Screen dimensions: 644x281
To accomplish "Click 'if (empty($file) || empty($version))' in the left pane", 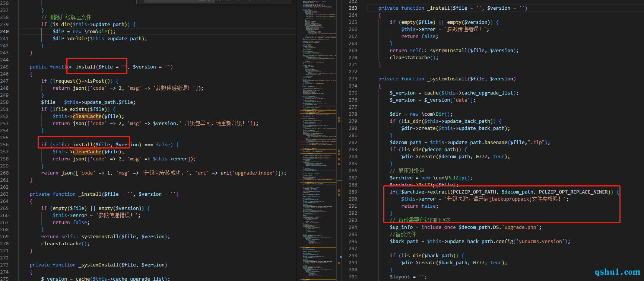I will [x=95, y=208].
